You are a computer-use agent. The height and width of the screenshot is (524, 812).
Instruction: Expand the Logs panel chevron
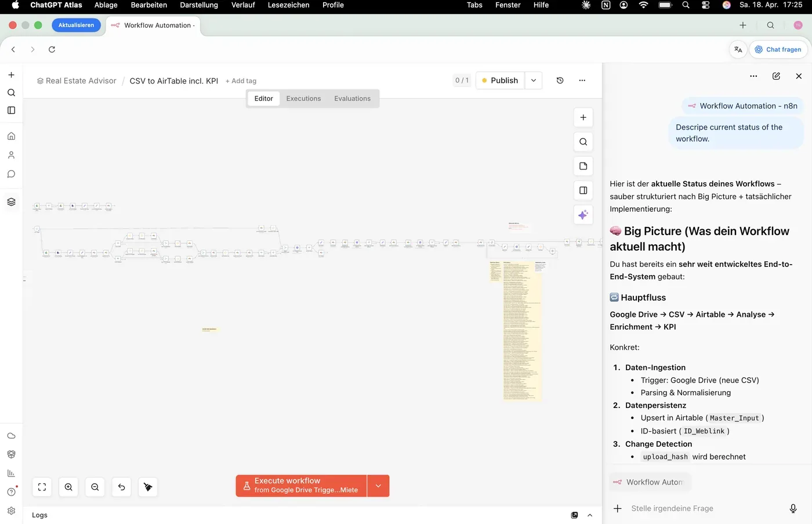point(590,515)
